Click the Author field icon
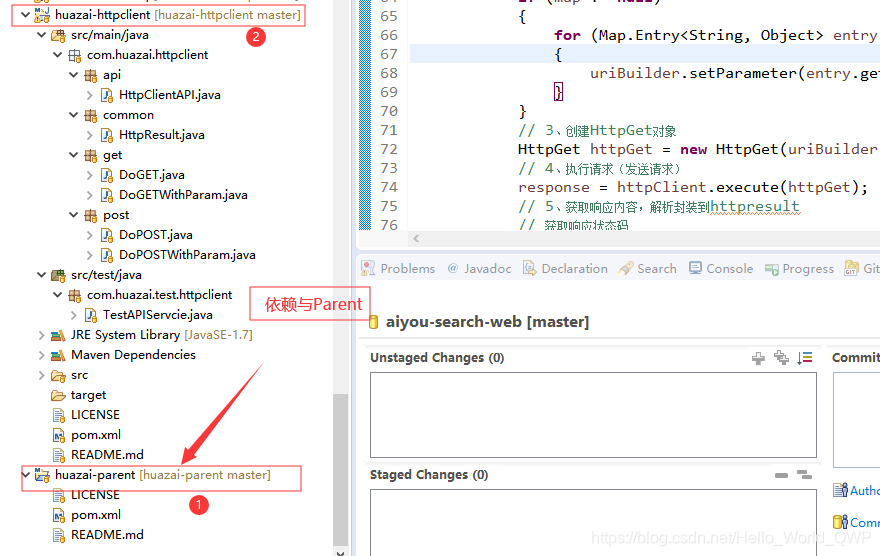Screen dimensions: 880x556 pyautogui.click(x=840, y=490)
